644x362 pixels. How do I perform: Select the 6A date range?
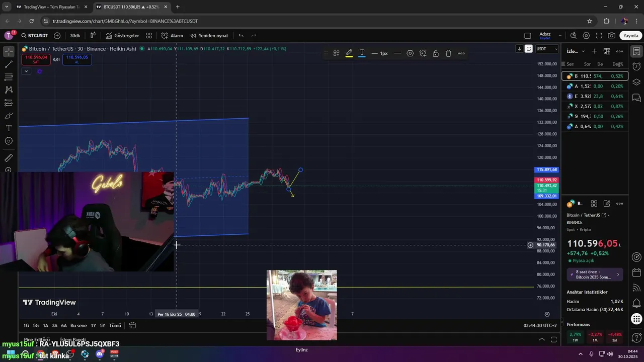pos(64,326)
